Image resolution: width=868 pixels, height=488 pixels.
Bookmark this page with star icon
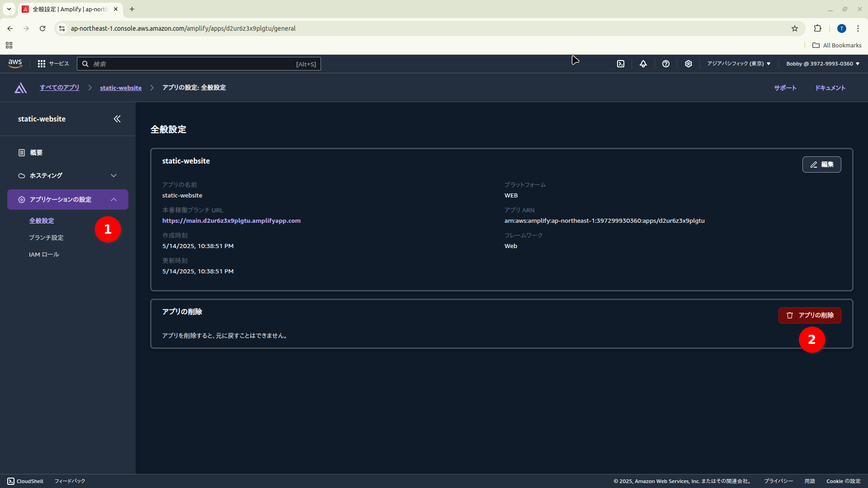(x=795, y=28)
